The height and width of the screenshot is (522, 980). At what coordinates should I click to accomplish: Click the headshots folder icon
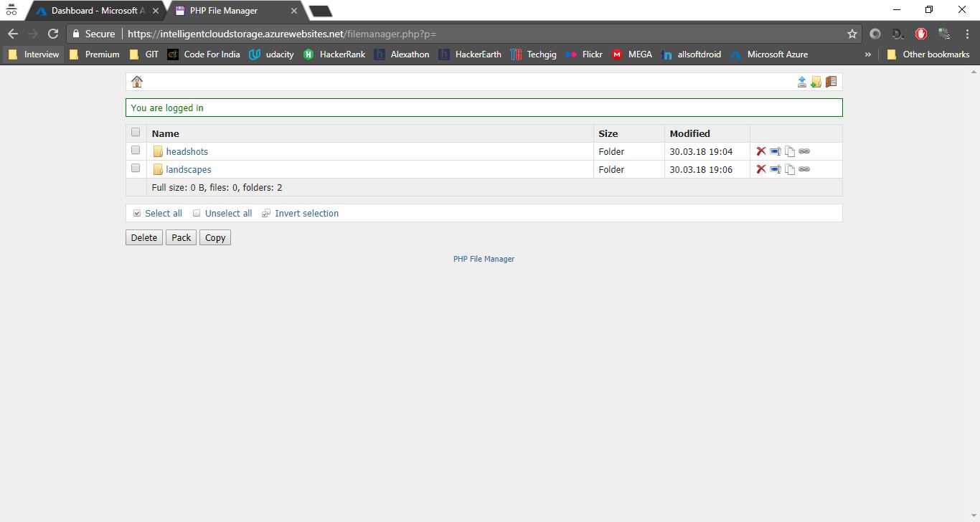coord(158,151)
